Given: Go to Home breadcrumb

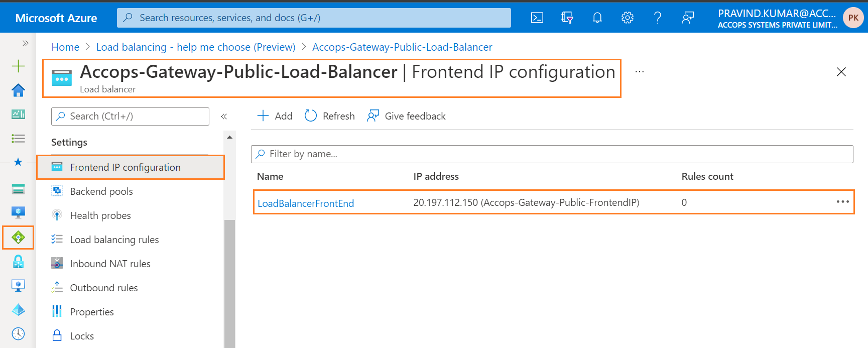Looking at the screenshot, I should (65, 47).
